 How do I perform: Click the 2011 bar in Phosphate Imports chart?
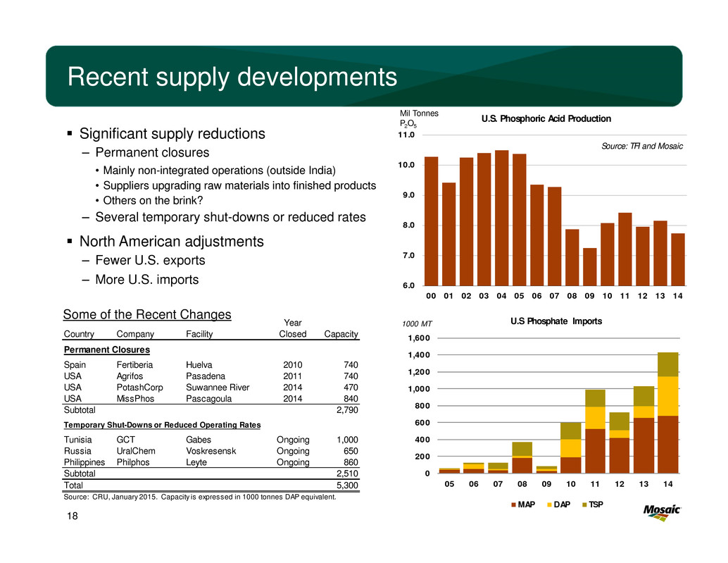tap(593, 431)
